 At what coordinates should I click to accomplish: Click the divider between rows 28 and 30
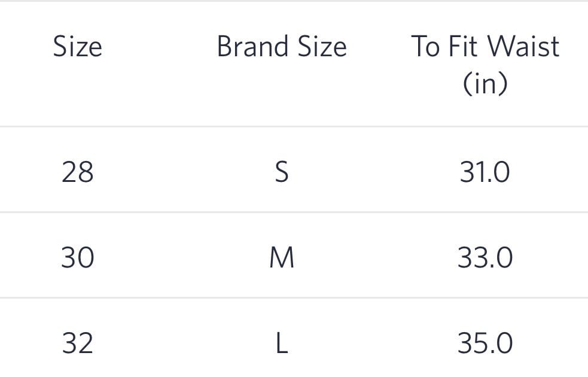[294, 212]
